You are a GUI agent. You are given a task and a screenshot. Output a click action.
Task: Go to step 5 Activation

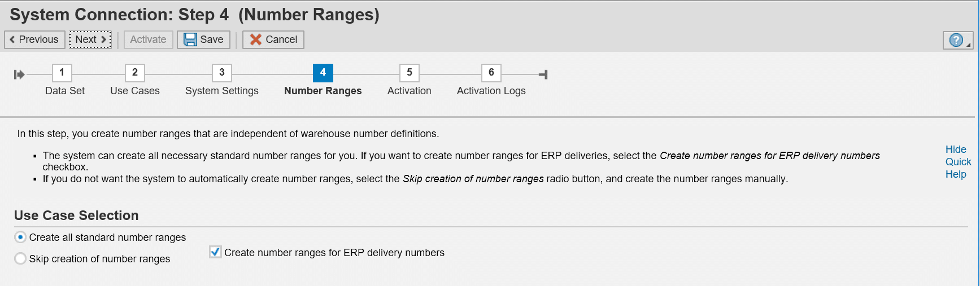click(410, 72)
